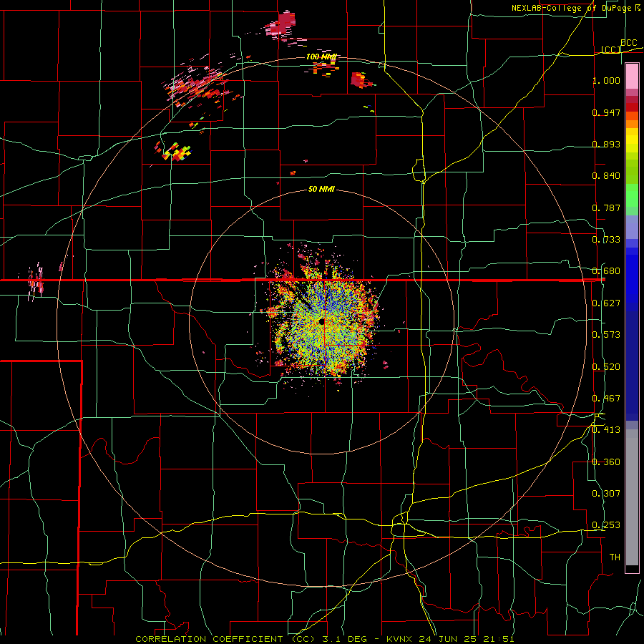644x644 pixels.
Task: Click the 100 NMI range ring label
Action: [321, 57]
